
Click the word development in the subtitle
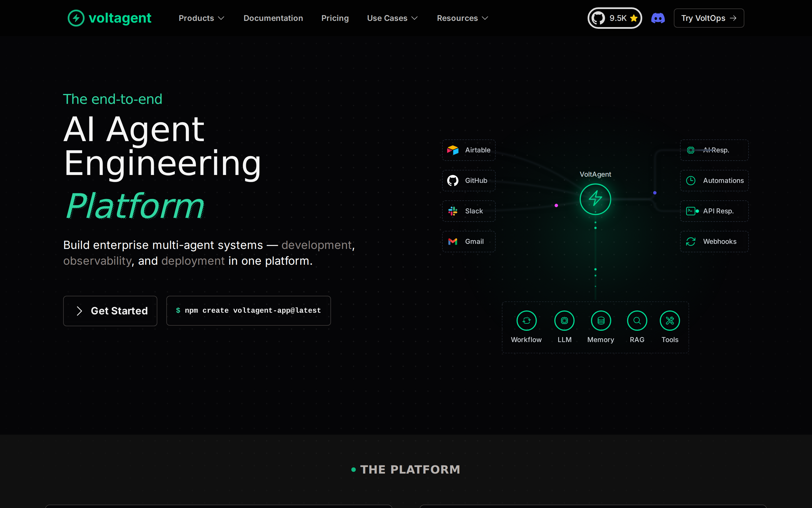click(x=316, y=245)
